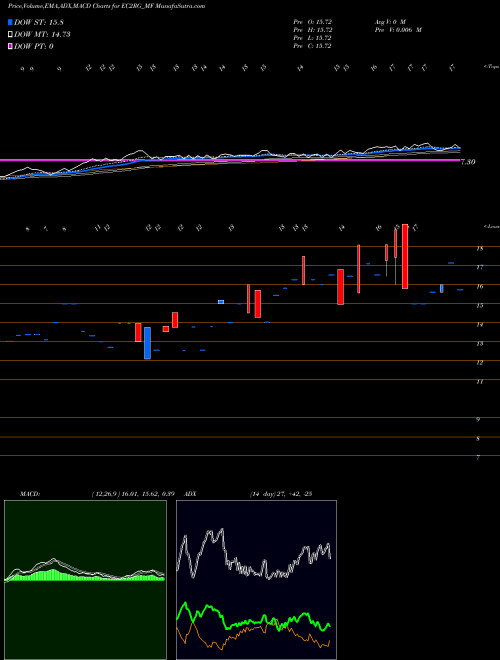Click the chart title mentioning MunafaSutra.com
This screenshot has width=500, height=660.
click(106, 7)
